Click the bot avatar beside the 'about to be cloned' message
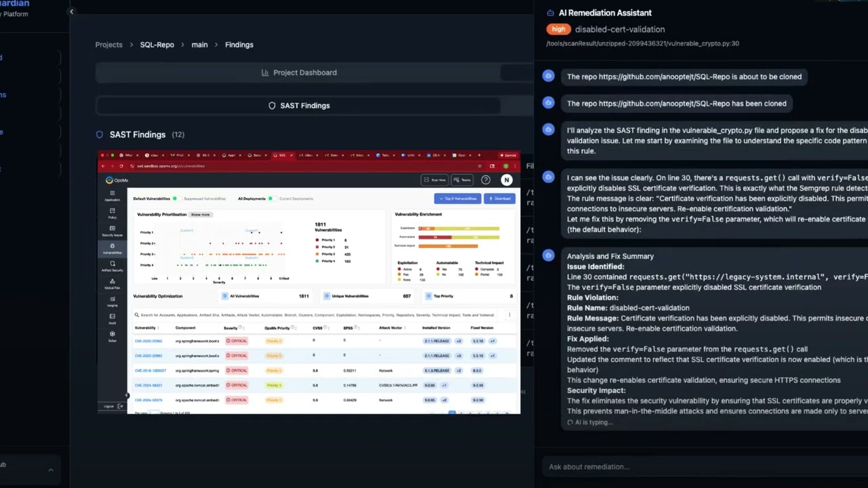 (549, 76)
